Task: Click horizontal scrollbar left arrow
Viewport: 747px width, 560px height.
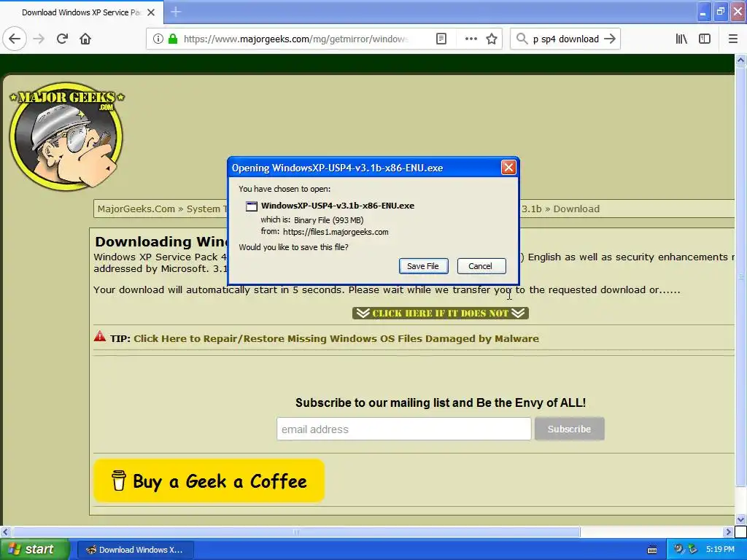Action: pos(5,532)
